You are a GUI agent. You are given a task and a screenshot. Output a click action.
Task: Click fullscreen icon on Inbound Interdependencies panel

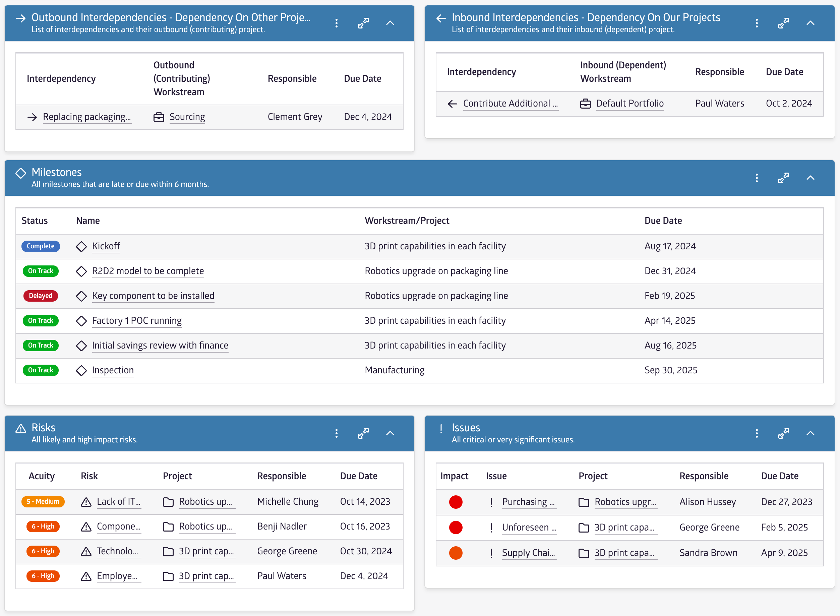[783, 23]
